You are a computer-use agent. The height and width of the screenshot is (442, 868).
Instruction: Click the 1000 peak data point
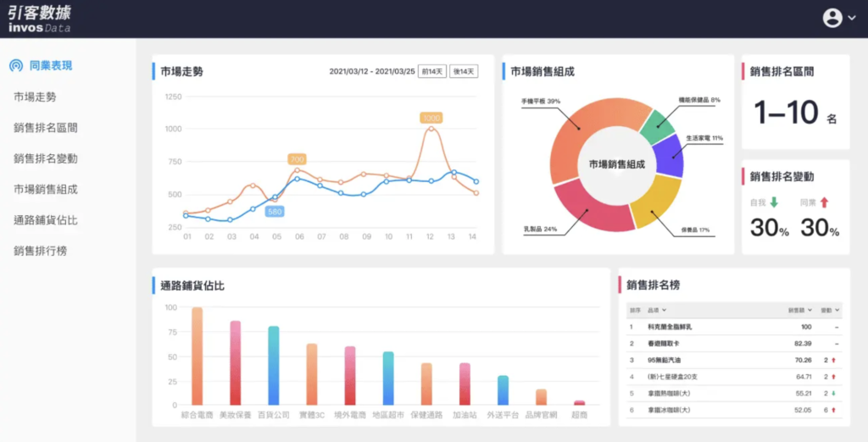coord(431,129)
